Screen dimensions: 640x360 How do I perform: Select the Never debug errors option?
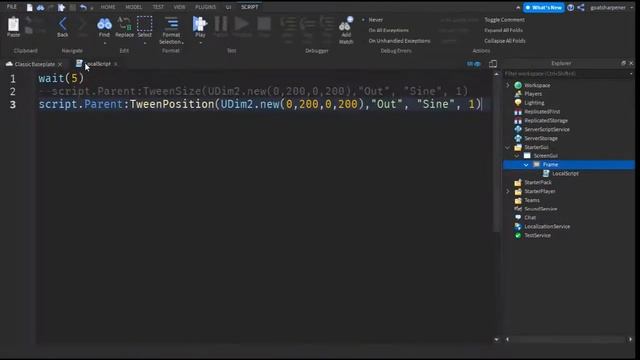(376, 20)
